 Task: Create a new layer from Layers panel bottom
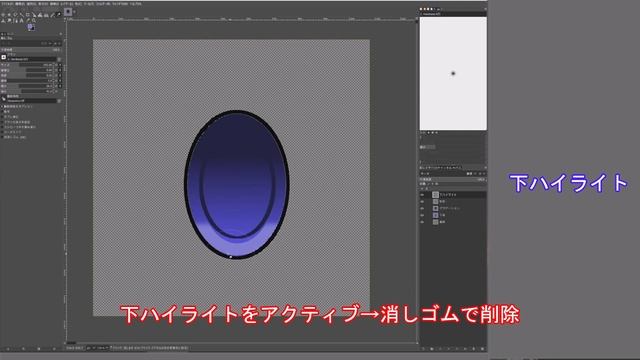click(x=423, y=349)
